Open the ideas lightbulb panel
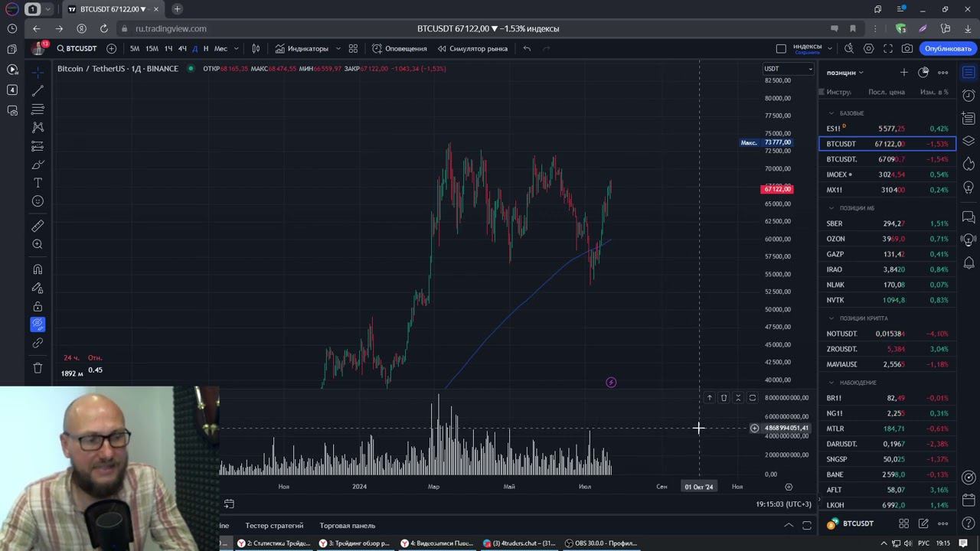The image size is (980, 551). click(x=969, y=187)
